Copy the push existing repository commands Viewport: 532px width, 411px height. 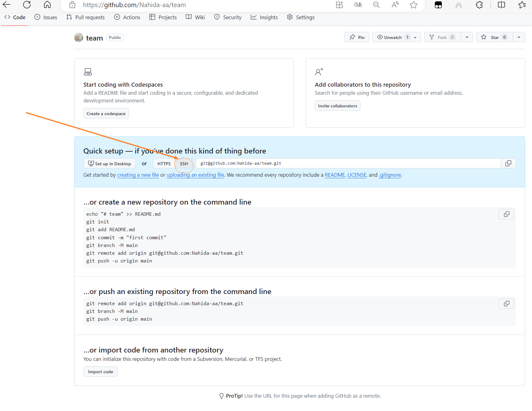tap(506, 304)
